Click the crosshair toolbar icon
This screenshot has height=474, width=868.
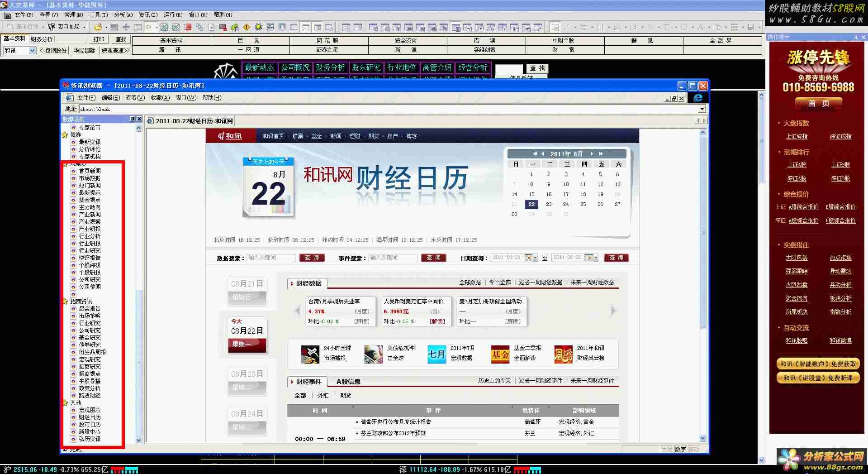pos(126,27)
